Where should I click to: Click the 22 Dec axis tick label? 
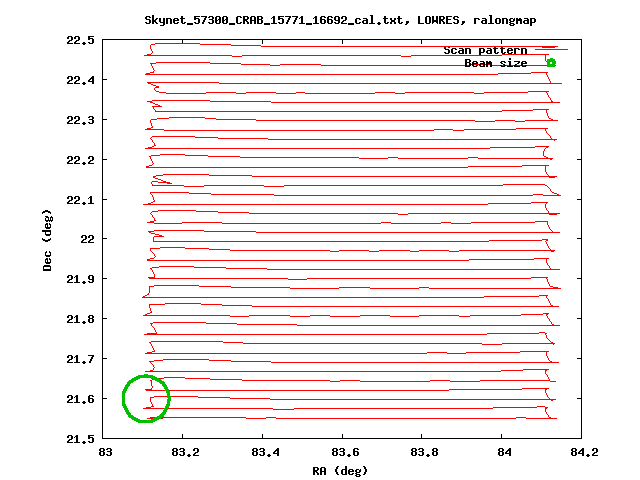[x=87, y=239]
